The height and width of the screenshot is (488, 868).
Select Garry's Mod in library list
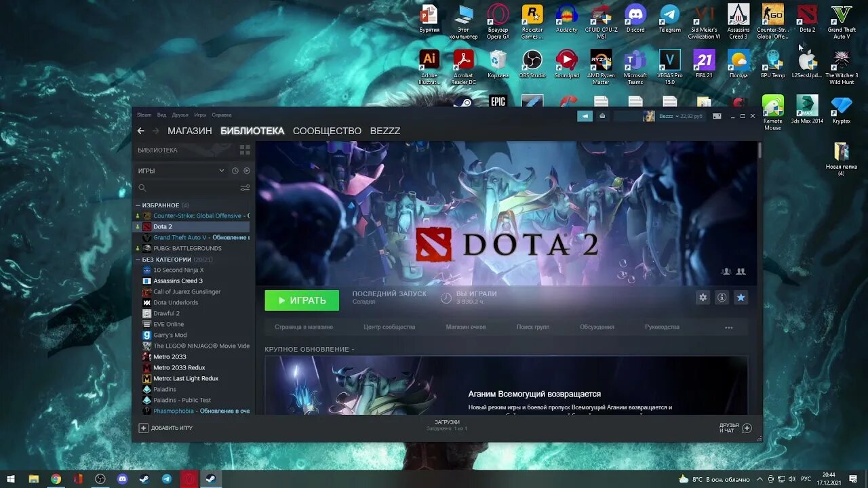coord(193,335)
